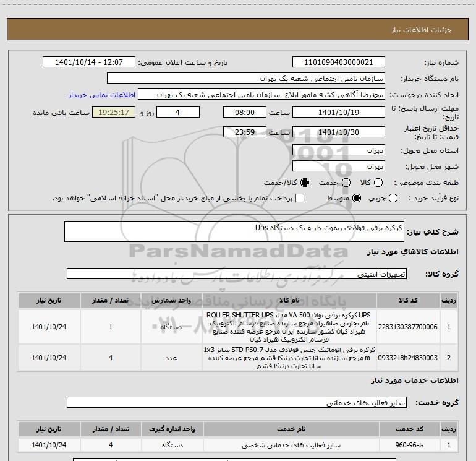Click the service row date 1401/10/24
This screenshot has width=476, height=461.
coord(49,445)
